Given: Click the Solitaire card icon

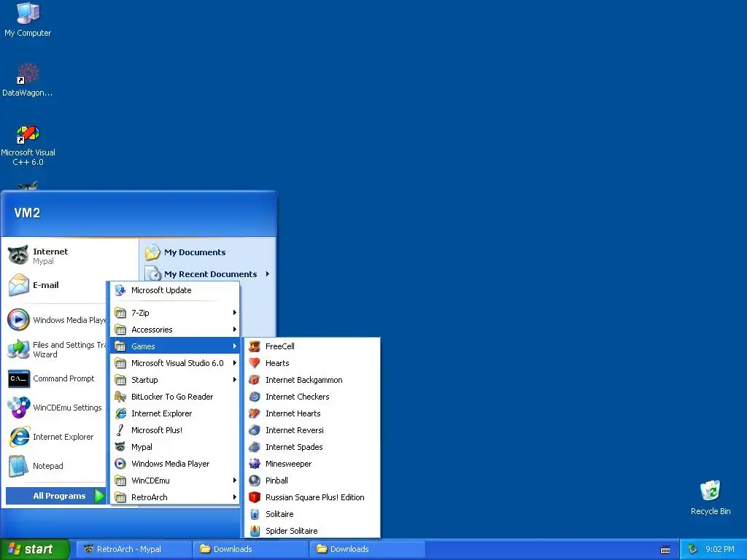Looking at the screenshot, I should click(x=255, y=514).
